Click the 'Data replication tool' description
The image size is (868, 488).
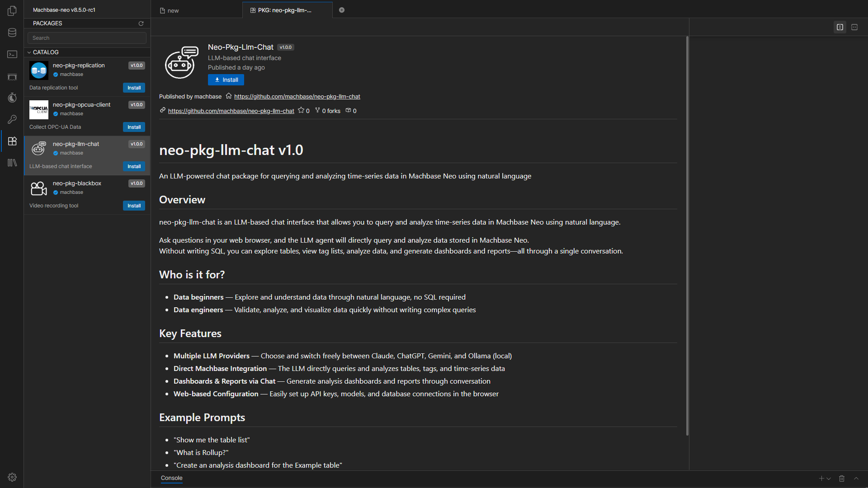pyautogui.click(x=53, y=88)
